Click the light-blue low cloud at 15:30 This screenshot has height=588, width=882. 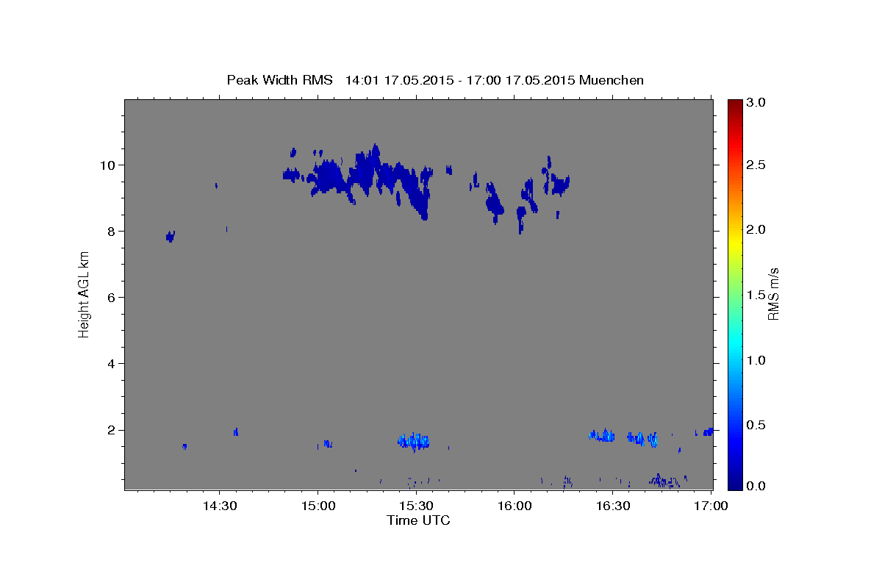coord(413,441)
